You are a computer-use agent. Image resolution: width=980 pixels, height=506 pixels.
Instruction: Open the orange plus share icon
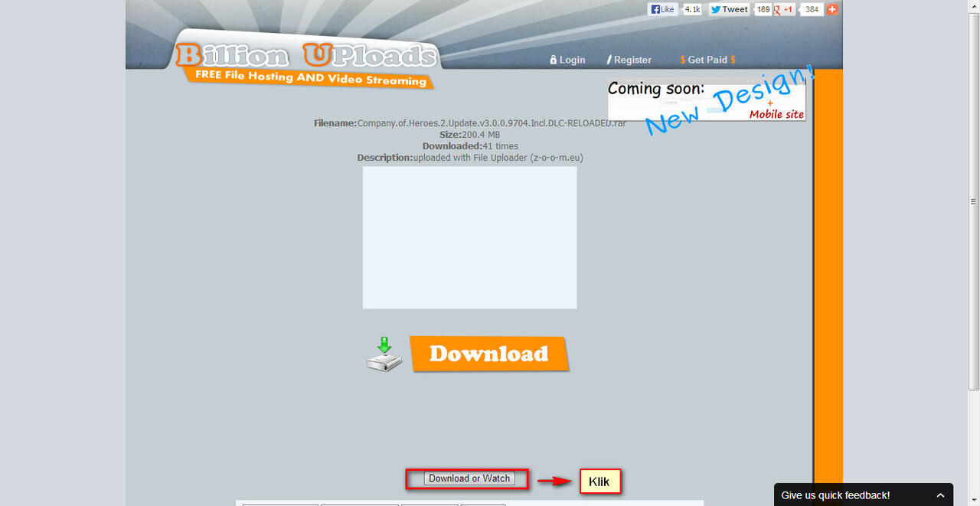point(832,9)
